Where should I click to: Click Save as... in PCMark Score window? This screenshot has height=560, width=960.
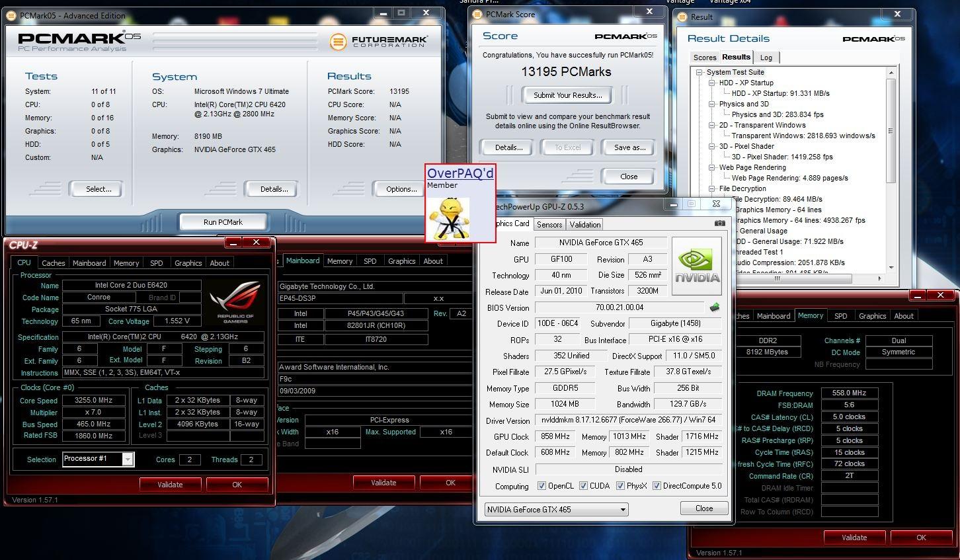pos(629,147)
